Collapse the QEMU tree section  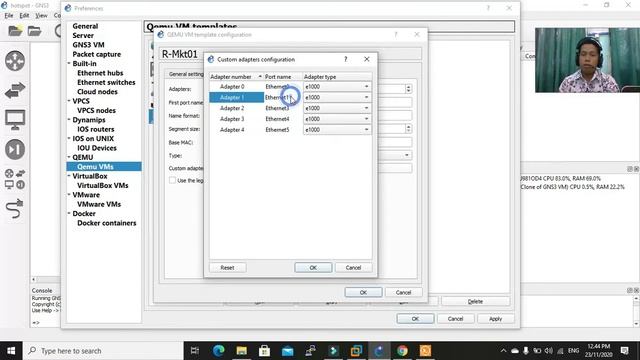(x=69, y=157)
